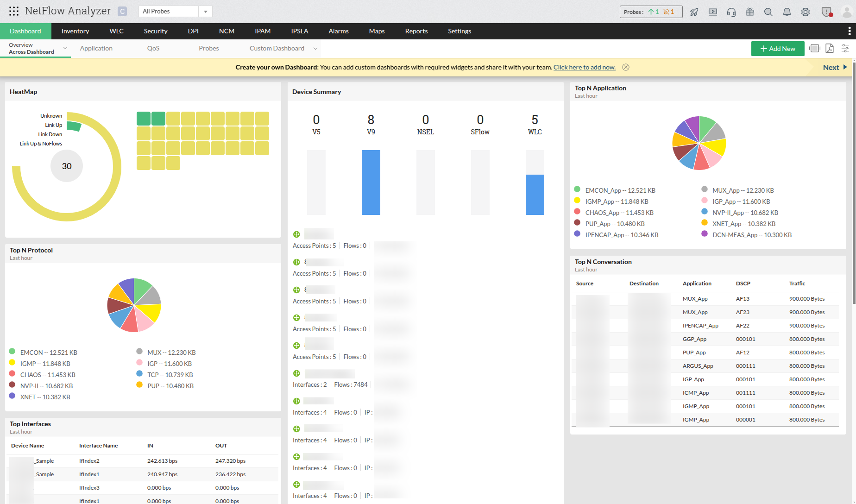Click the Link Up legend label in HeatMap
The width and height of the screenshot is (856, 504).
coord(54,125)
